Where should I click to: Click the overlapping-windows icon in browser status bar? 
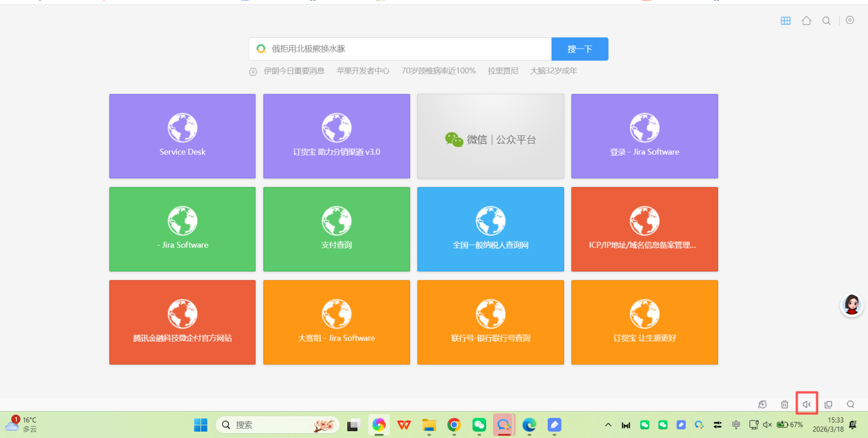[x=829, y=404]
